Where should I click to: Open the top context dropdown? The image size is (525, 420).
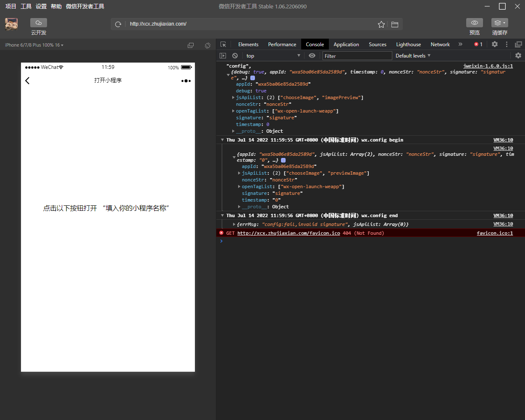point(273,55)
